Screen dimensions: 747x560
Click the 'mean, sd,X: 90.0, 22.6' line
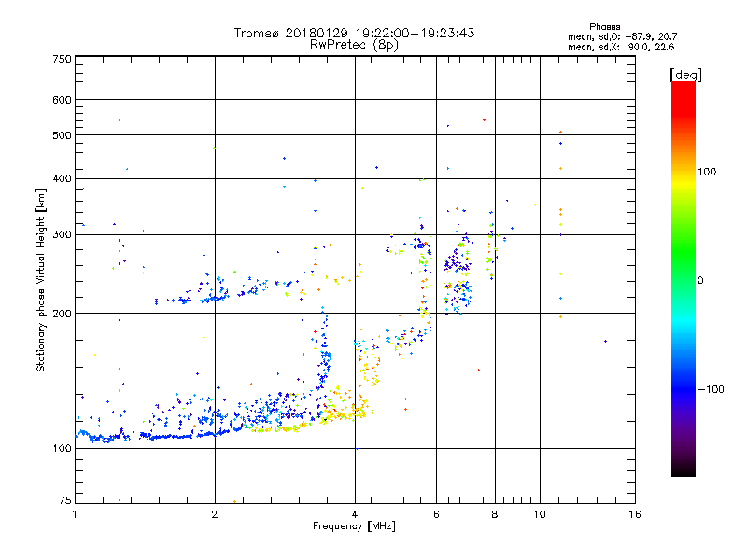click(x=621, y=47)
